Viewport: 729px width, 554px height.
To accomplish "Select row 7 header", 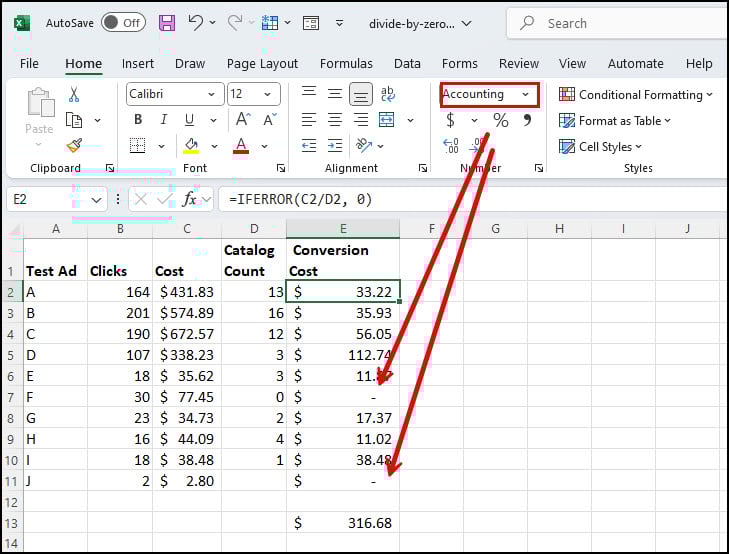I will click(11, 397).
